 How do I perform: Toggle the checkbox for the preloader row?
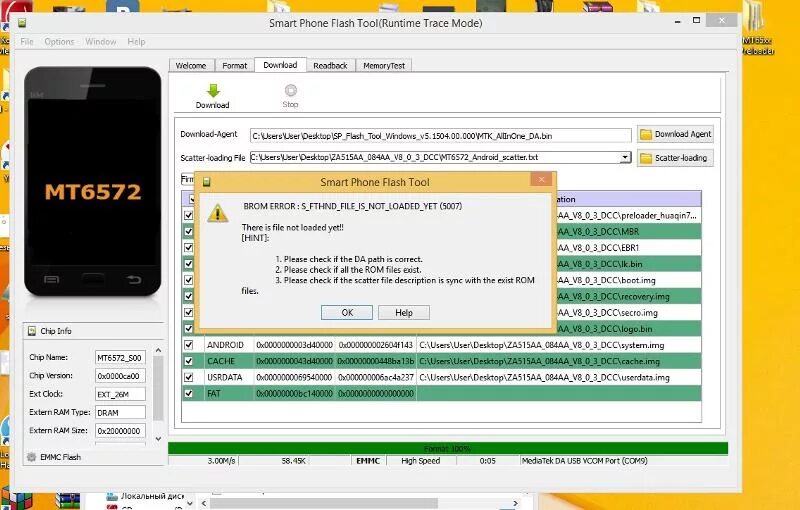pyautogui.click(x=189, y=215)
